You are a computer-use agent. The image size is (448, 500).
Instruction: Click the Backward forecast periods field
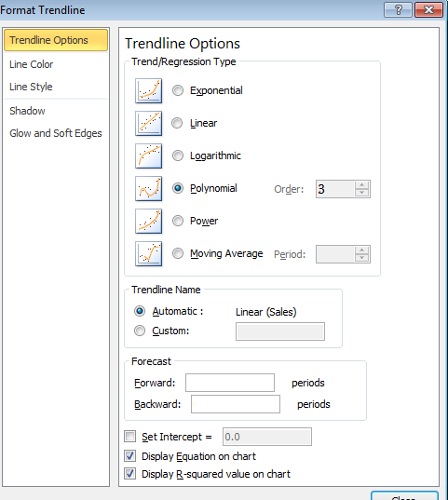[x=236, y=404]
